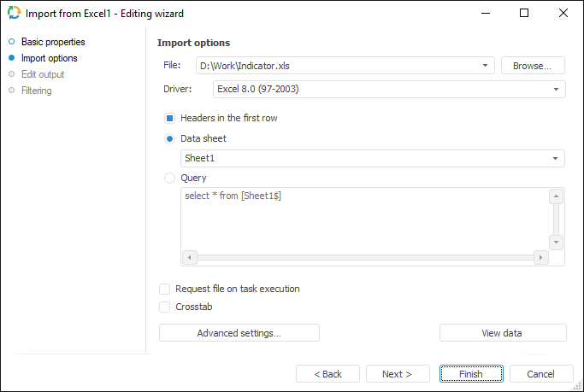Enable the Crosstab checkbox
Viewport: 584px width, 392px height.
pyautogui.click(x=165, y=306)
